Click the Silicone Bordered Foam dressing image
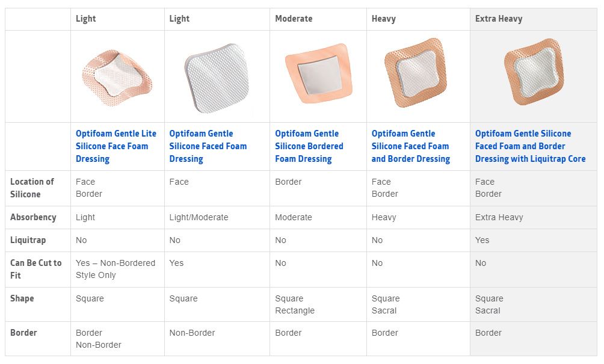The width and height of the screenshot is (604, 364). pos(317,76)
